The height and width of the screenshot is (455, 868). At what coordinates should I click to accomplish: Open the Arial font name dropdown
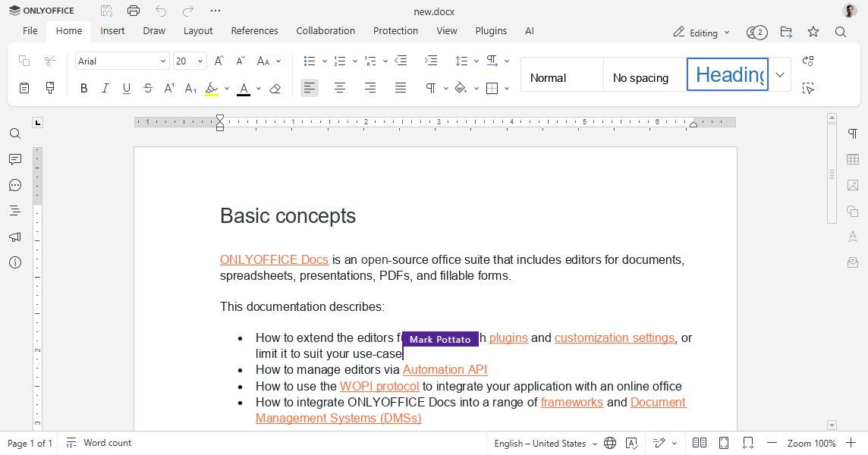tap(122, 61)
